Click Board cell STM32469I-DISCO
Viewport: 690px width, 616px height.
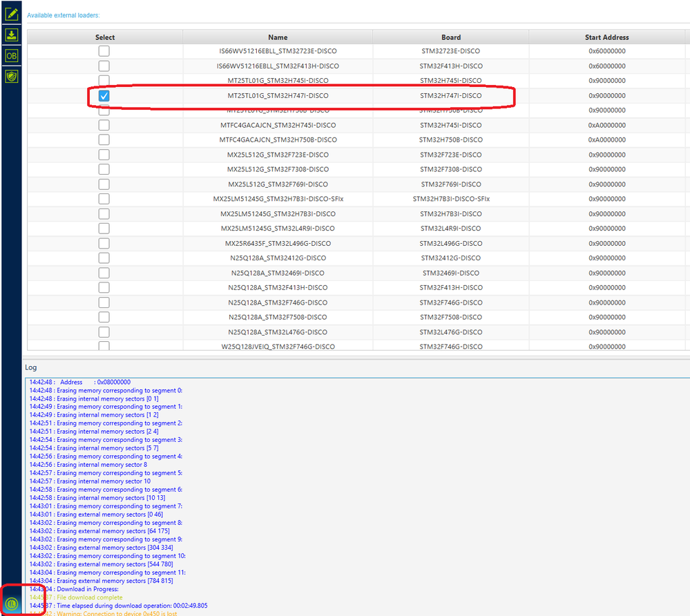[x=450, y=273]
